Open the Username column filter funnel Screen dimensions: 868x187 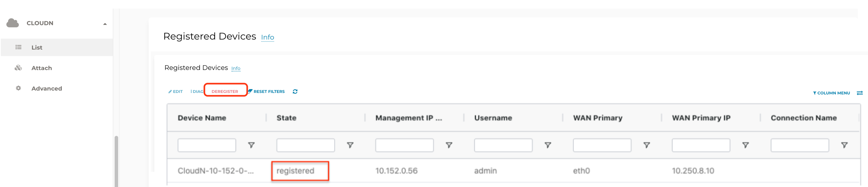point(548,145)
